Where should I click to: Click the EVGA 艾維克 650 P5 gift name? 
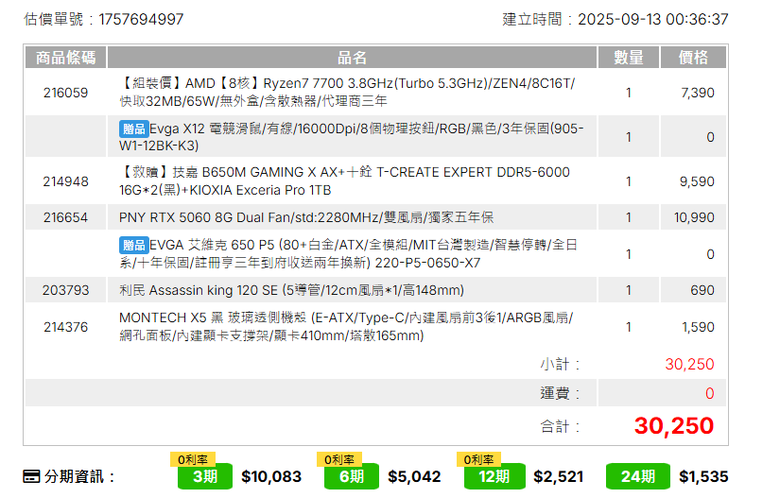point(348,254)
